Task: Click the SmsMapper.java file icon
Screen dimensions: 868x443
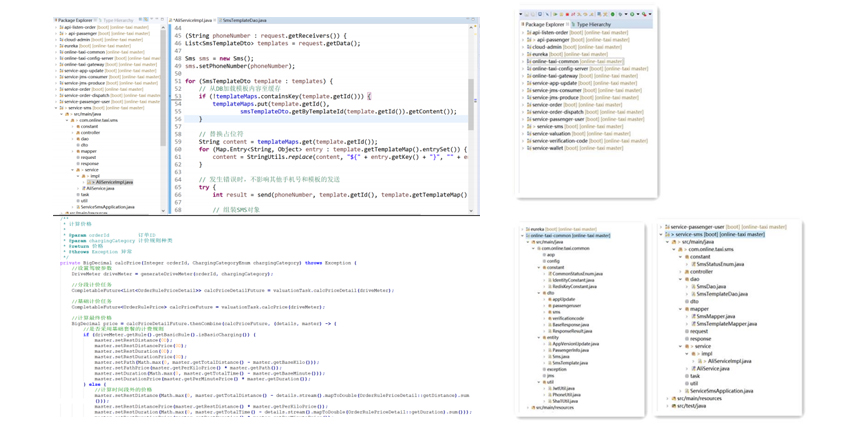Action: [x=693, y=316]
